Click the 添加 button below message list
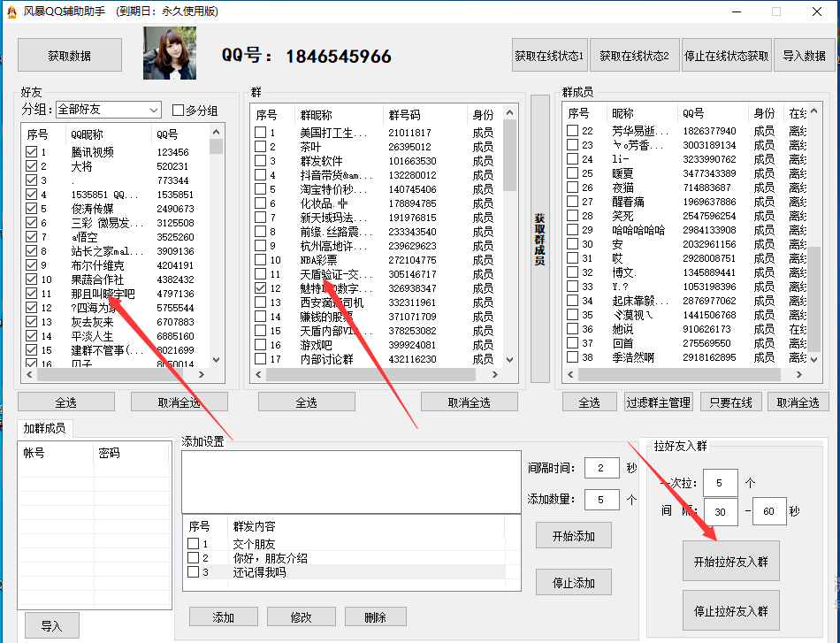This screenshot has height=643, width=840. tap(224, 616)
